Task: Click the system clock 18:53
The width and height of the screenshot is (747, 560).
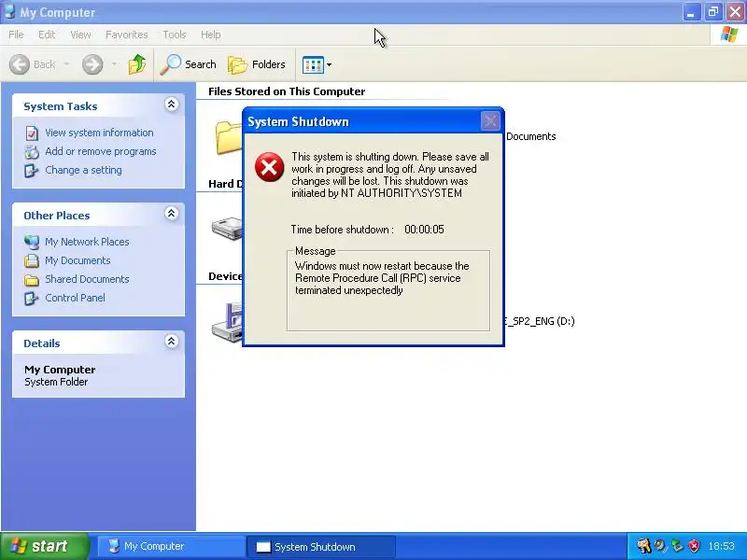Action: point(721,546)
